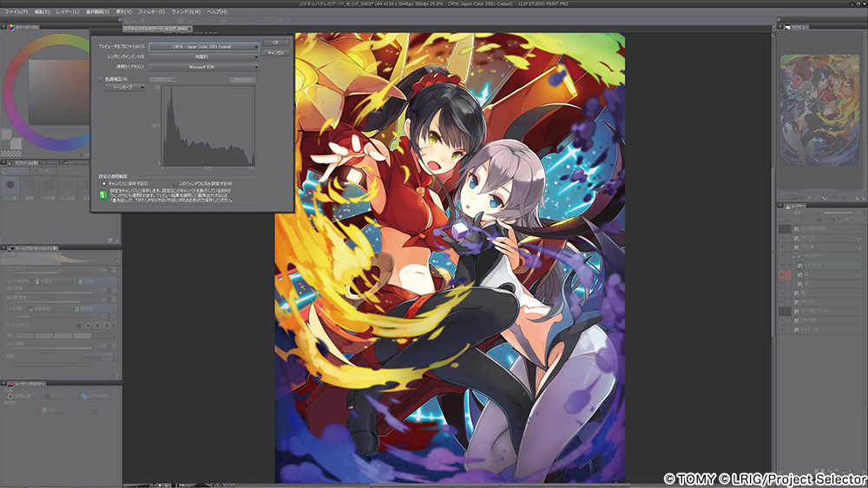The height and width of the screenshot is (488, 868).
Task: Select the layer property panel tab
Action: coord(27,383)
